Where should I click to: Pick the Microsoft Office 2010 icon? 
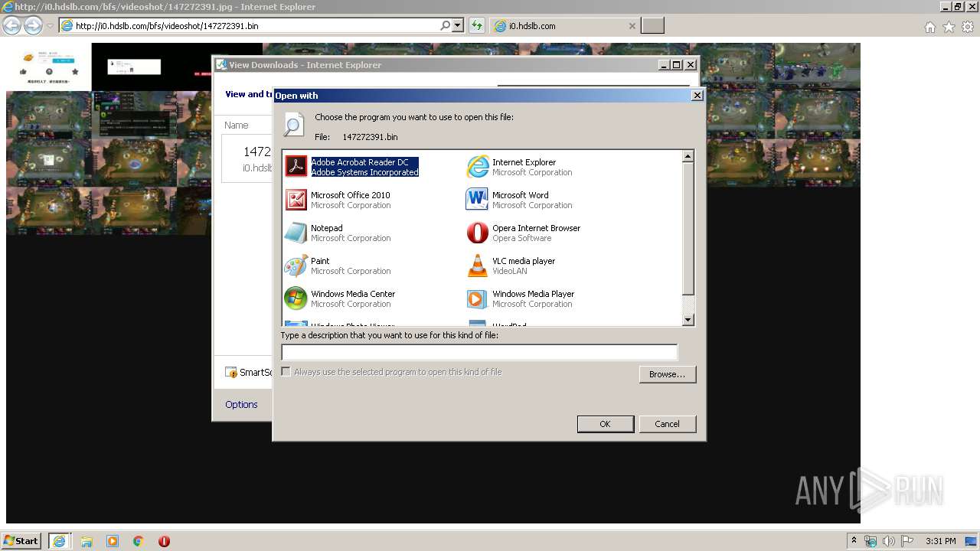tap(296, 199)
